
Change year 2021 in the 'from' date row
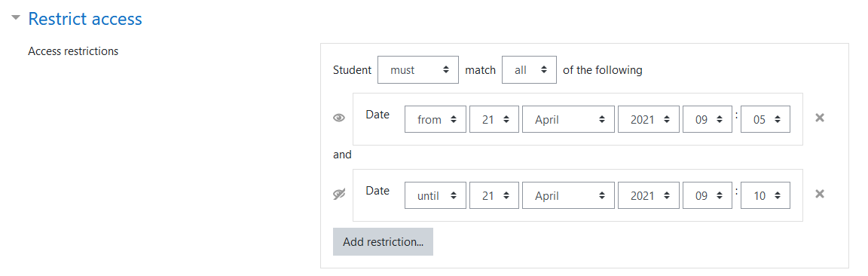649,119
